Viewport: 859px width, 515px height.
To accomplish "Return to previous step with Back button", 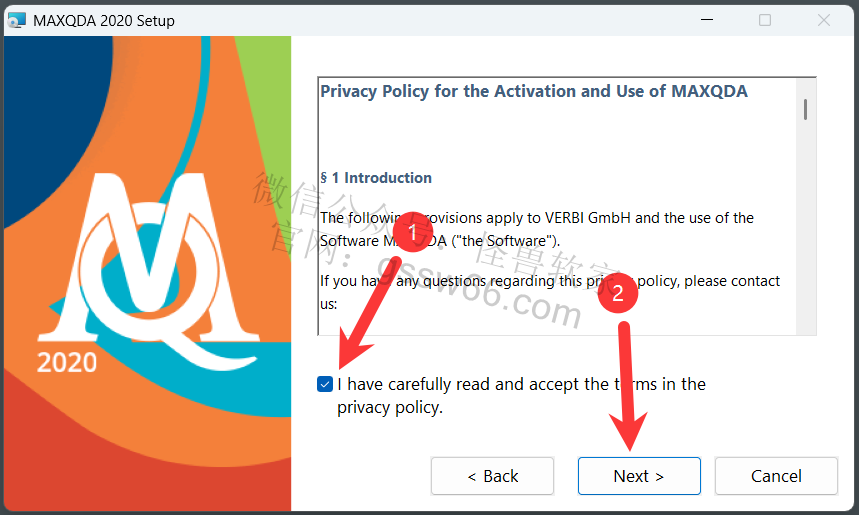I will click(493, 476).
